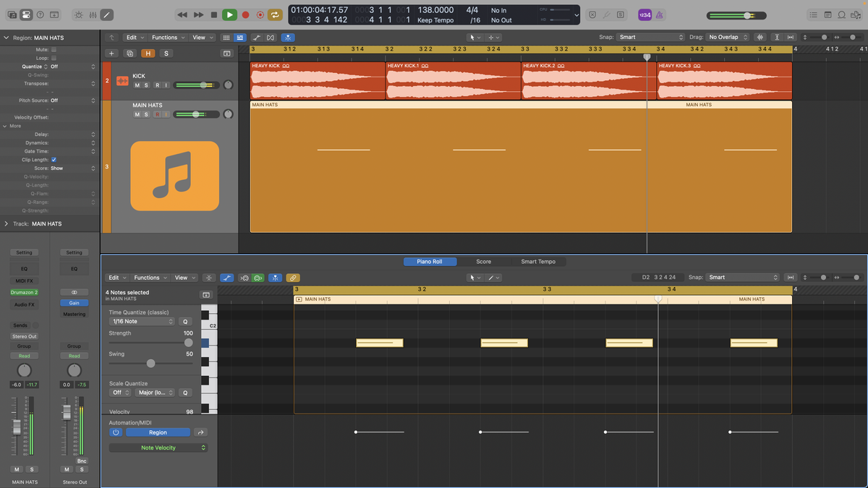This screenshot has height=488, width=868.
Task: Click the Swing slider in Time Quantize
Action: click(x=151, y=364)
